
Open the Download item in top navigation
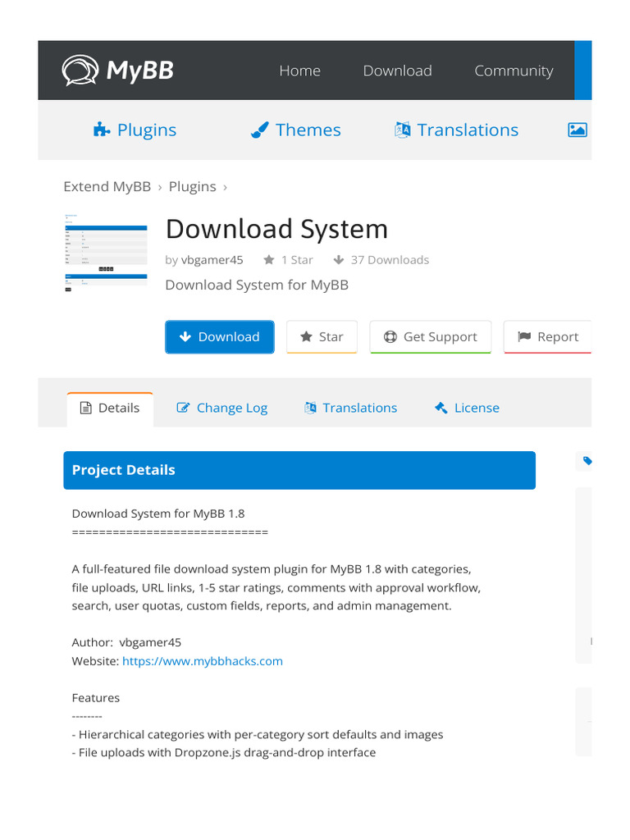(x=397, y=71)
